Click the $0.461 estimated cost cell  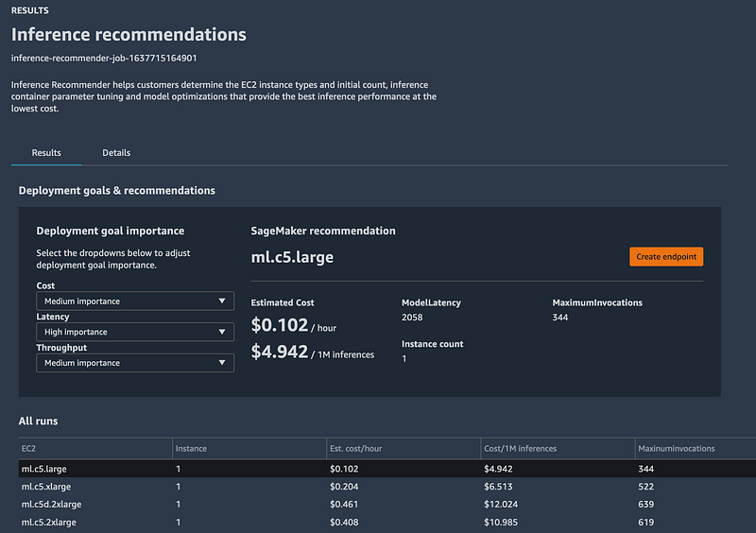[344, 503]
